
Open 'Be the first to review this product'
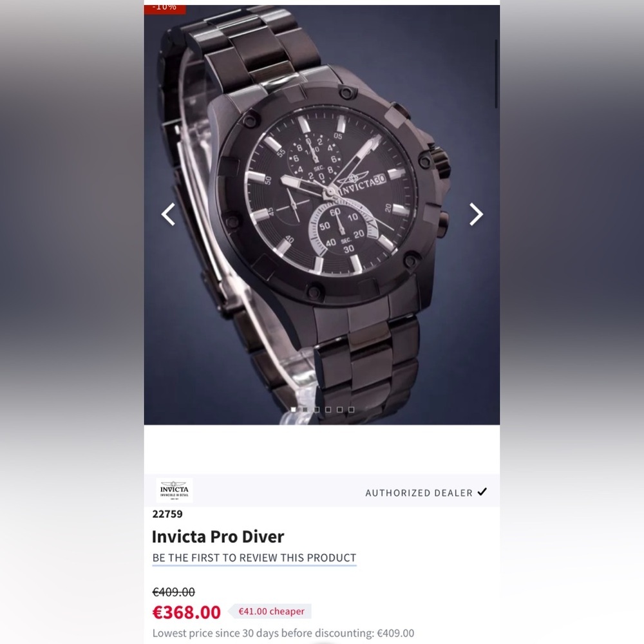pyautogui.click(x=254, y=558)
